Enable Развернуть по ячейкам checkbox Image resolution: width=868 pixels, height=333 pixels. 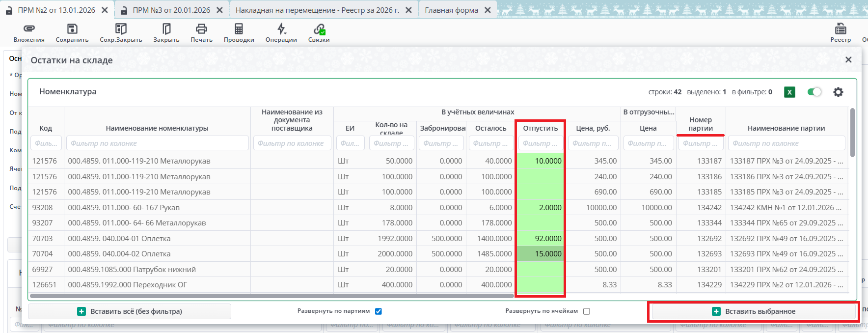pos(587,311)
